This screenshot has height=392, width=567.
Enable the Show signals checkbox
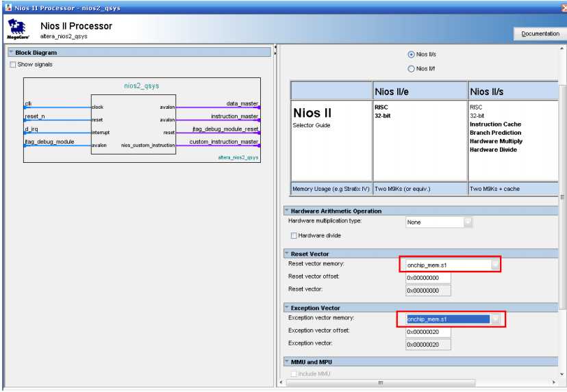(x=13, y=65)
